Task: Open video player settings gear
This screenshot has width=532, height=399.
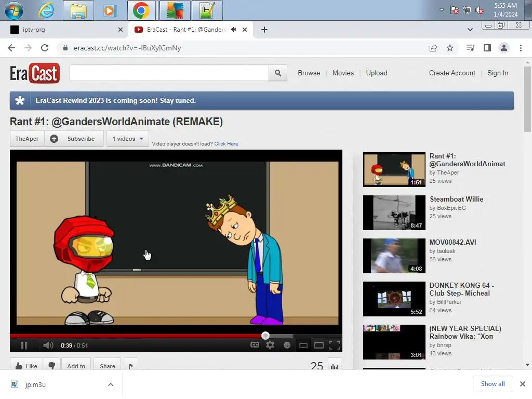Action: (270, 345)
